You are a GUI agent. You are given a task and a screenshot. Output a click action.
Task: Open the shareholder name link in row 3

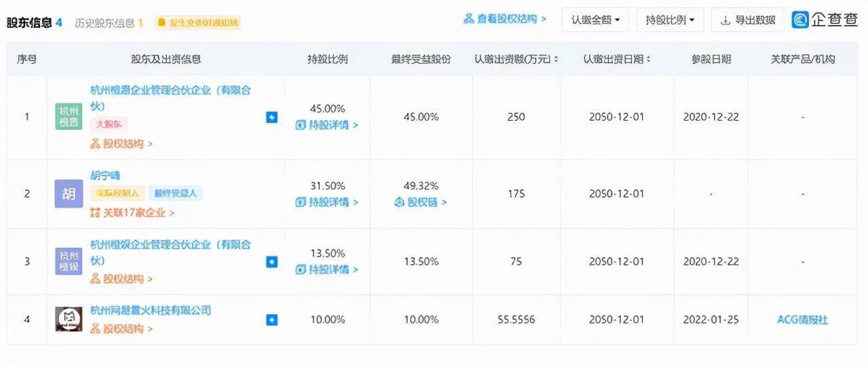170,252
